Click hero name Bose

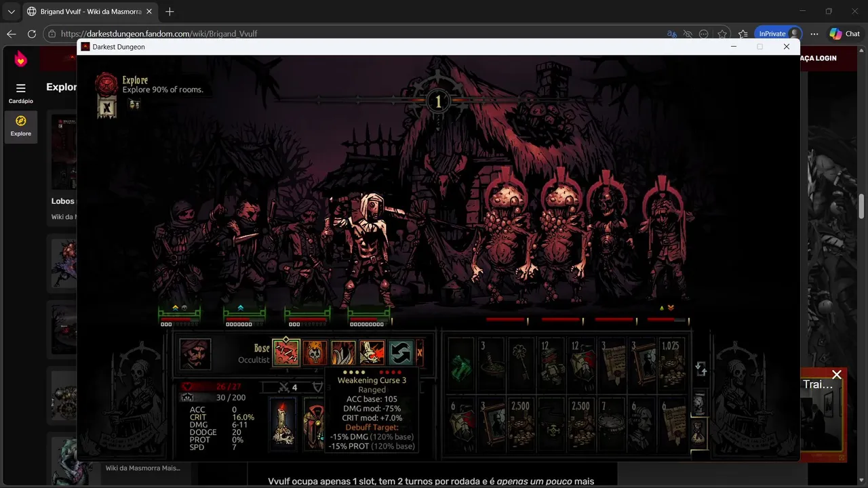[x=262, y=348]
